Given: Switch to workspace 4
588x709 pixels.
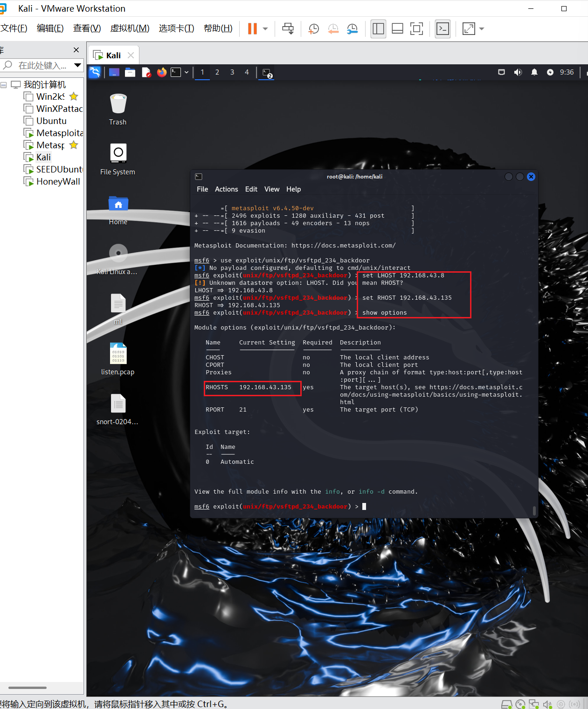Looking at the screenshot, I should coord(247,72).
